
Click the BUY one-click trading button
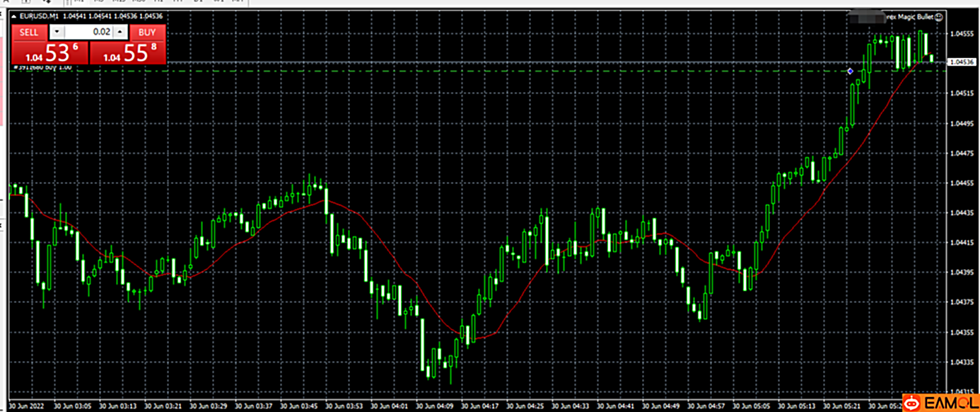147,32
